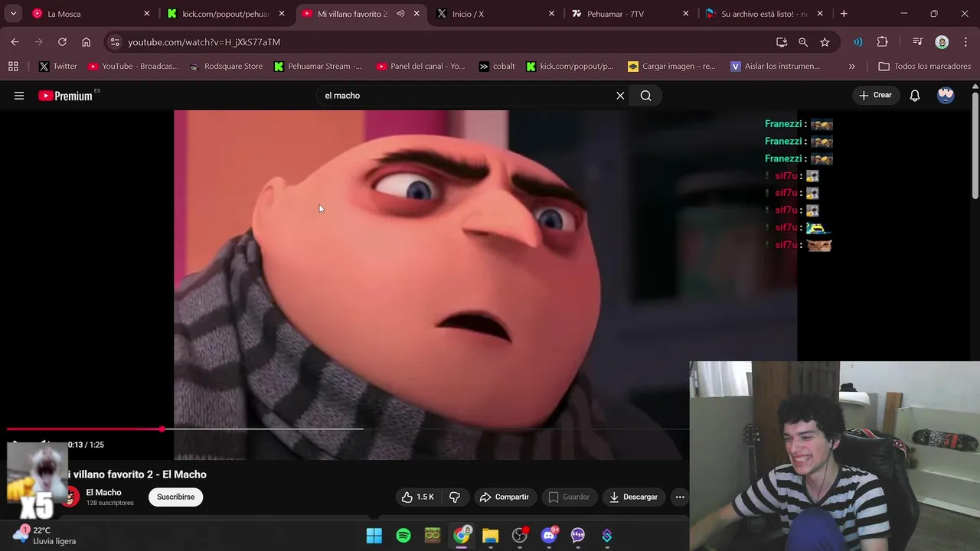Image resolution: width=980 pixels, height=551 pixels.
Task: Bookmark this page with star
Action: pos(825,42)
